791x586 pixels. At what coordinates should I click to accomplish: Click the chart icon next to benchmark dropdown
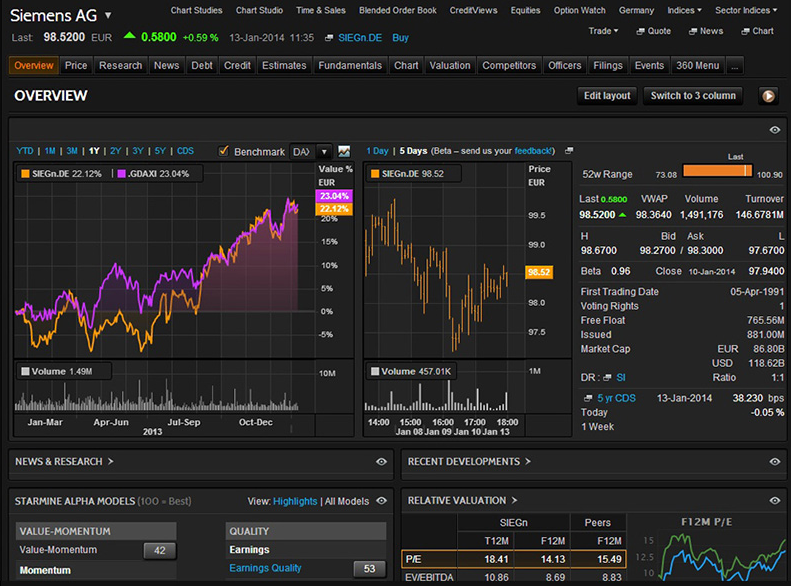344,151
